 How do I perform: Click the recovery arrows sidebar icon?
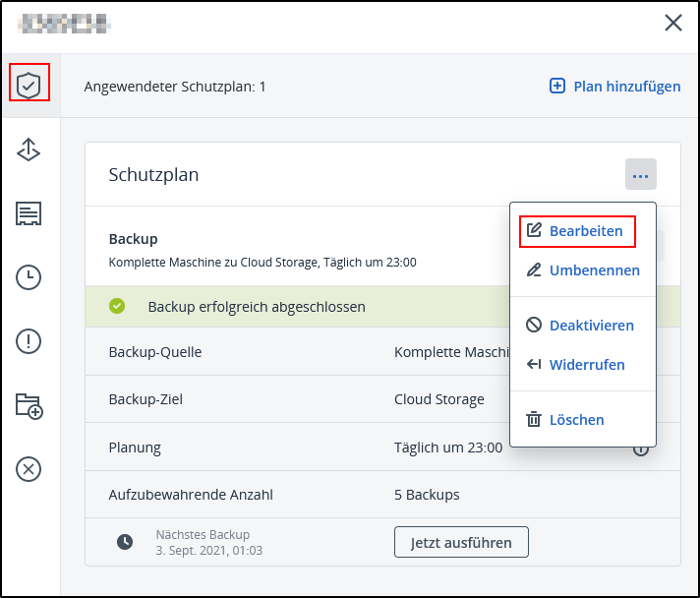pos(29,149)
